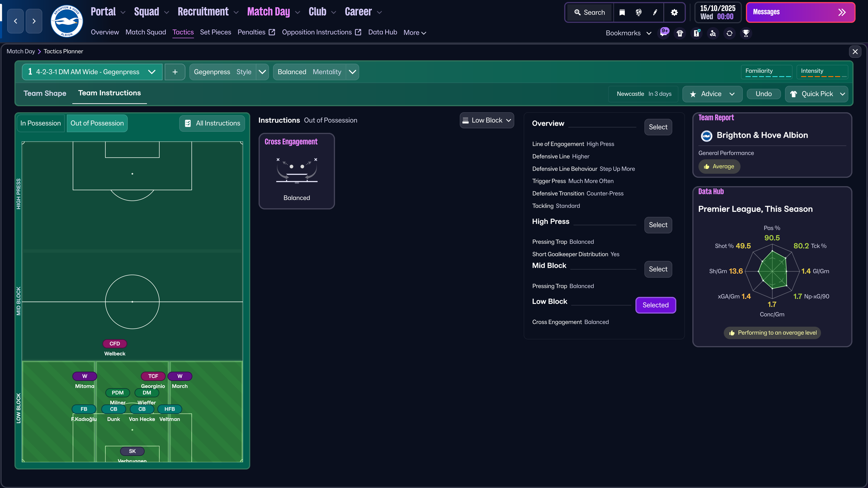Open the tactics alert kit icon
This screenshot has height=488, width=868.
click(696, 33)
